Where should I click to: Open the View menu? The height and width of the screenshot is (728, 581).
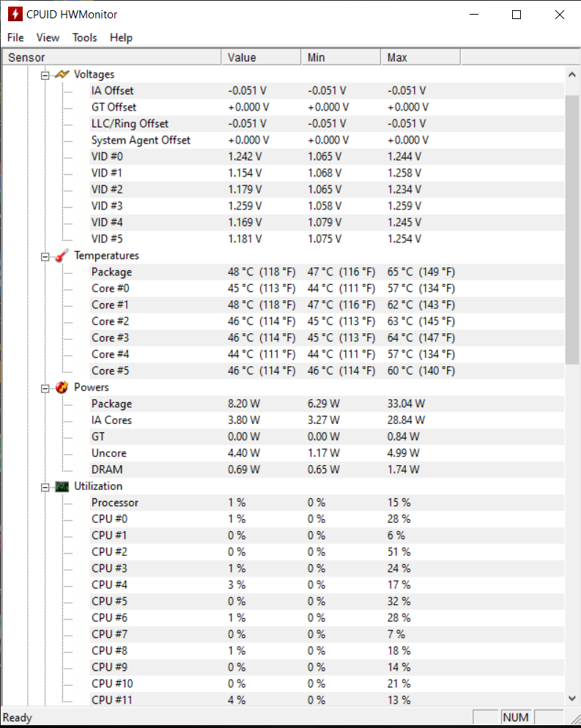coord(48,37)
